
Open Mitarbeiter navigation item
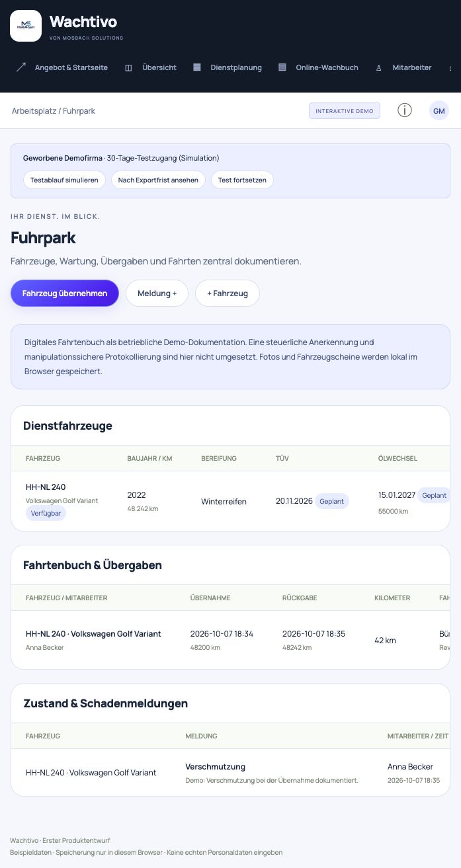[x=411, y=67]
